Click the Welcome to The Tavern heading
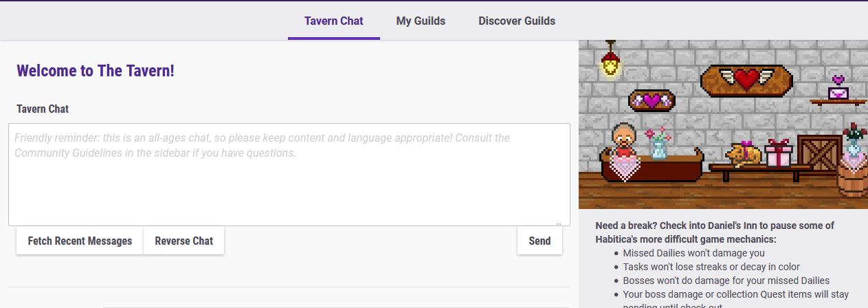 pos(96,70)
